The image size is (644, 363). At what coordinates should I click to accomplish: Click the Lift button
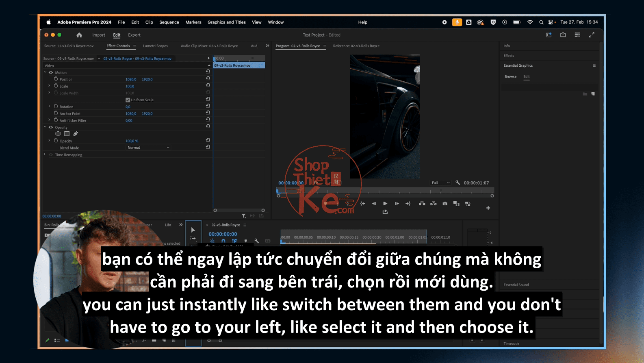(x=422, y=204)
